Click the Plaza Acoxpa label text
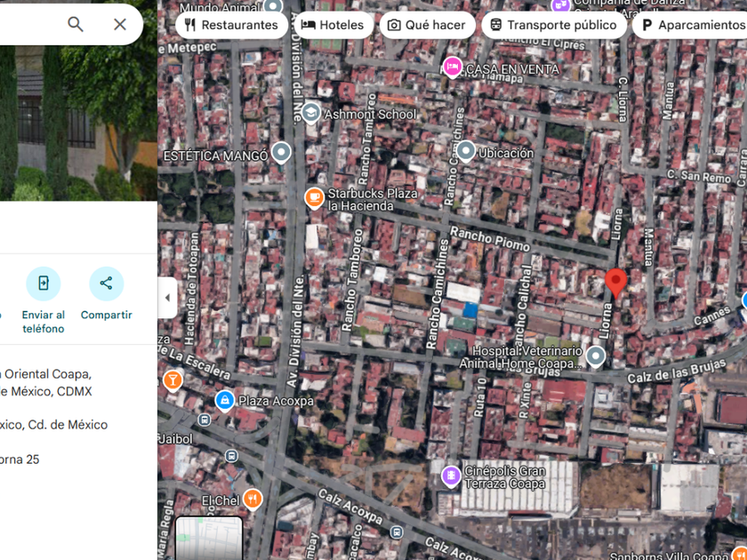Image resolution: width=747 pixels, height=560 pixels. 276,401
